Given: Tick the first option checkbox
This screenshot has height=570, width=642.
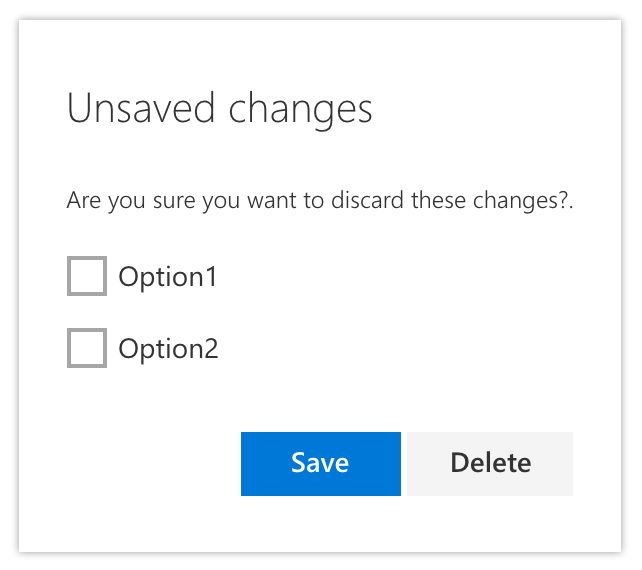Looking at the screenshot, I should click(87, 276).
